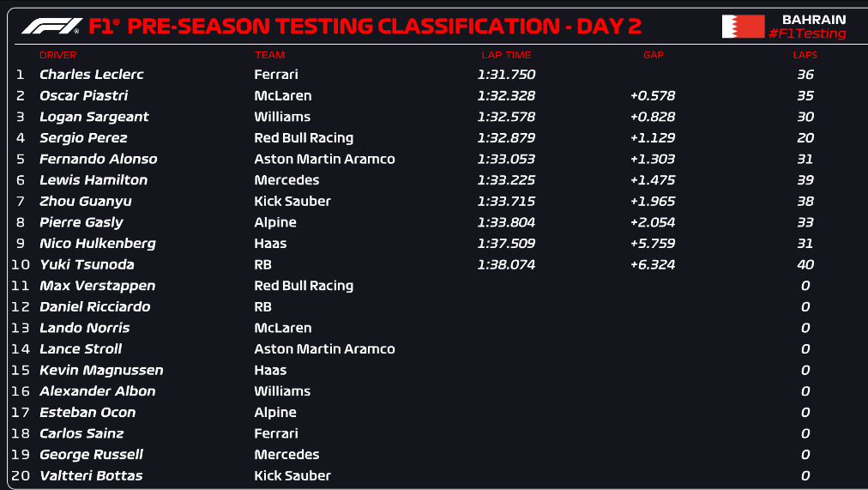The height and width of the screenshot is (490, 868).
Task: Click the TEAM column header
Action: (x=269, y=55)
